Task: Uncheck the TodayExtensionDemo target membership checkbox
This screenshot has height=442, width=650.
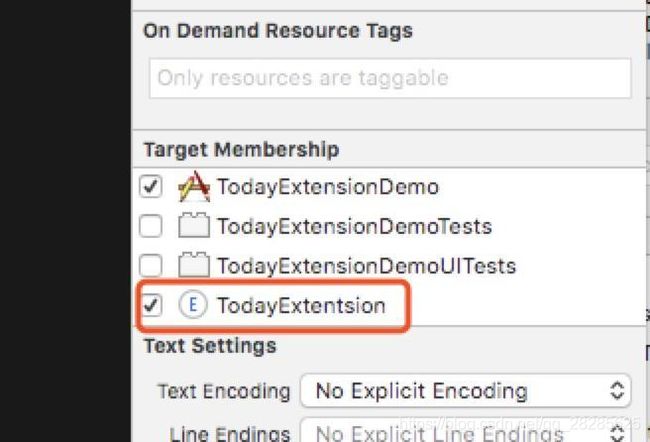Action: [150, 186]
